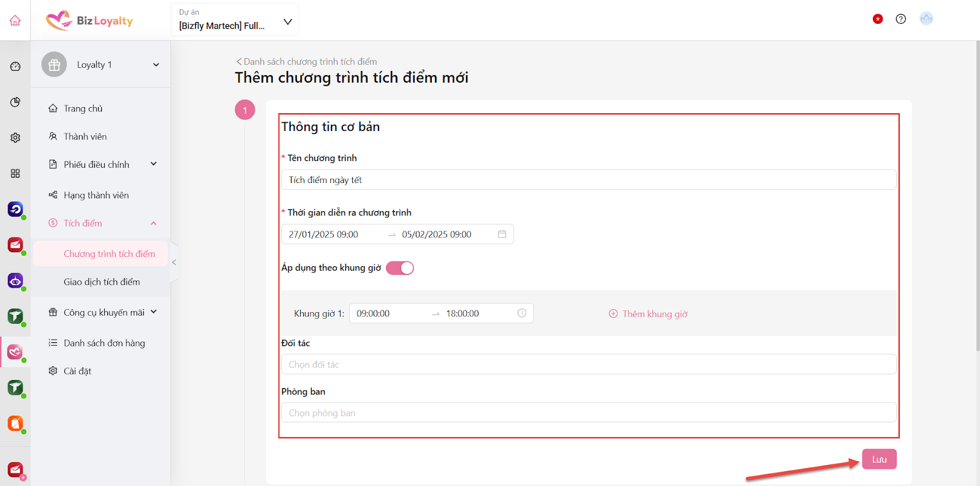Open the gear settings icon in left rail
Image resolution: width=980 pixels, height=486 pixels.
(x=15, y=138)
